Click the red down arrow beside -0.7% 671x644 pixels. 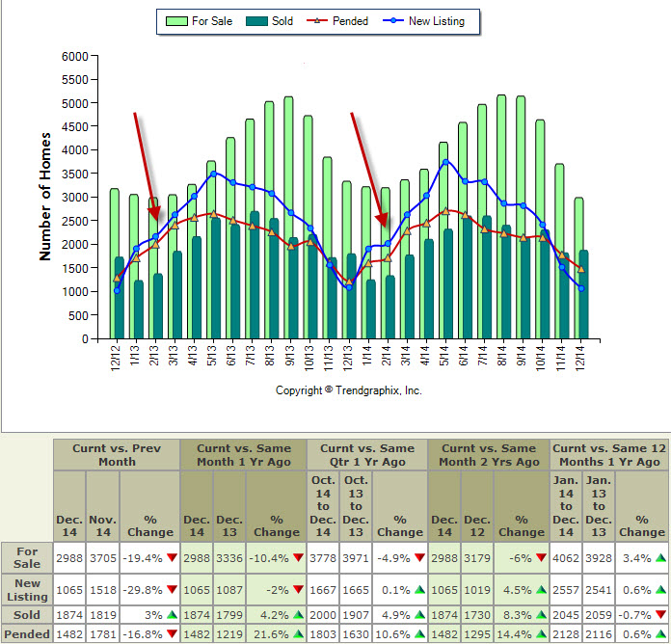tap(660, 614)
